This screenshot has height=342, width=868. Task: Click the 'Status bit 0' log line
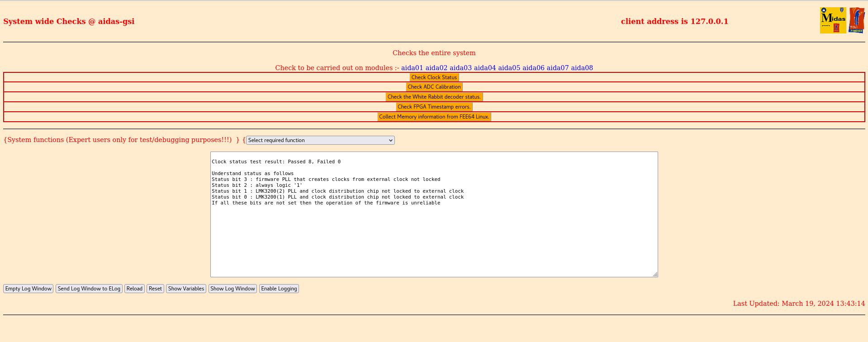pos(338,197)
